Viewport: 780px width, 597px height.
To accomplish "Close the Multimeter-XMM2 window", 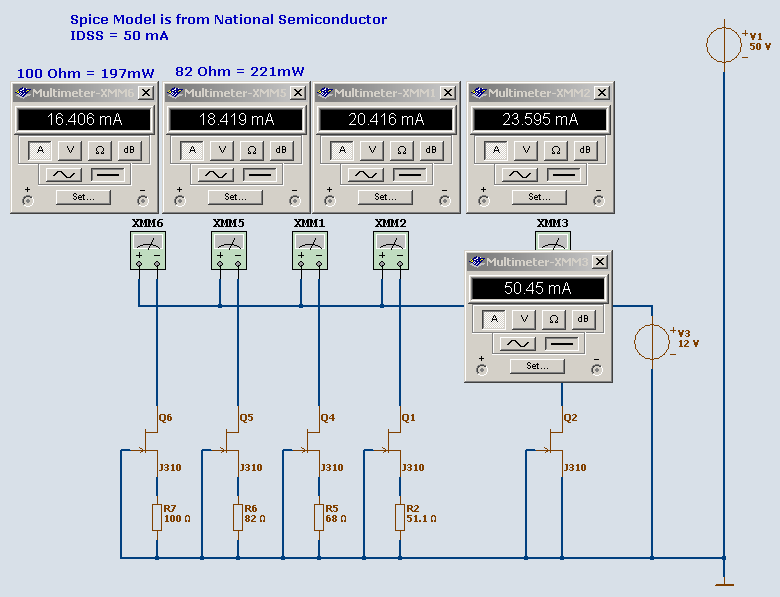I will click(x=602, y=93).
